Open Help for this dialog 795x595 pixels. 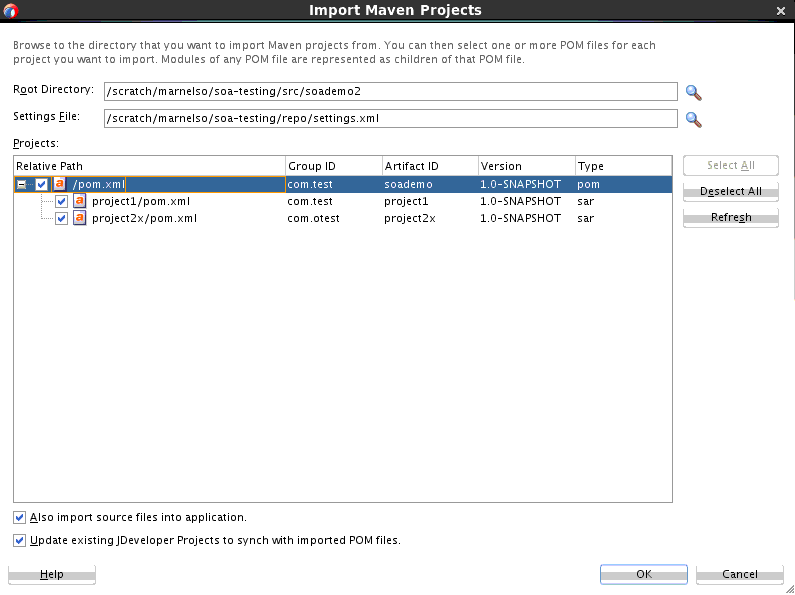click(x=52, y=574)
